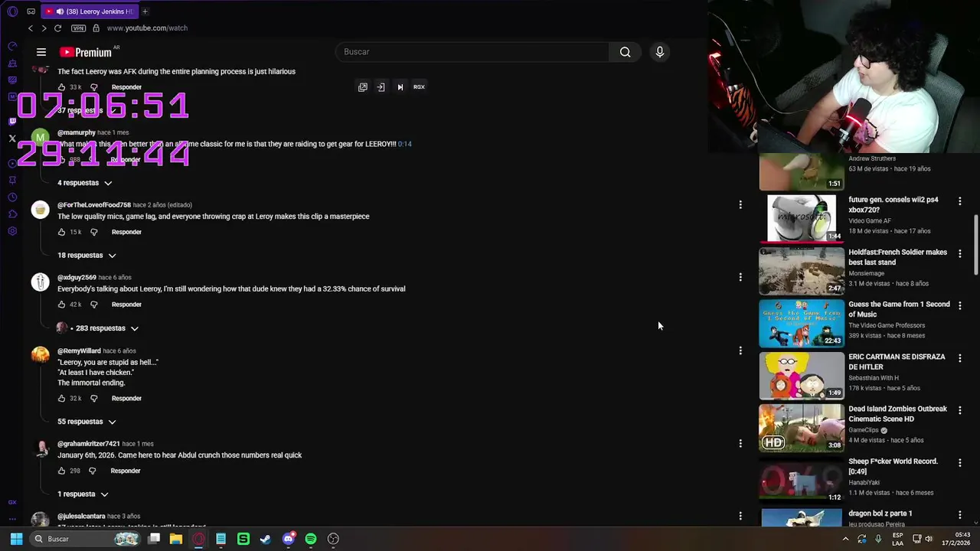Open X (Twitter) in the Opera sidebar
This screenshot has width=980, height=551.
point(12,139)
